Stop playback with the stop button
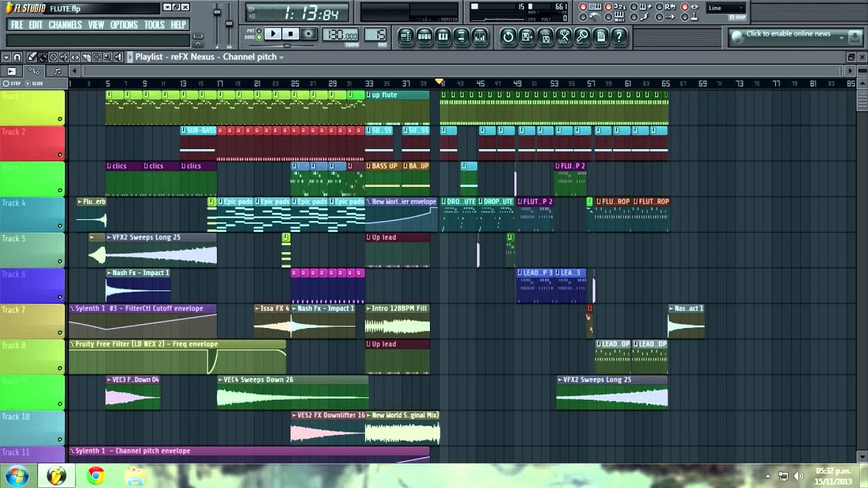The image size is (868, 488). pyautogui.click(x=290, y=34)
